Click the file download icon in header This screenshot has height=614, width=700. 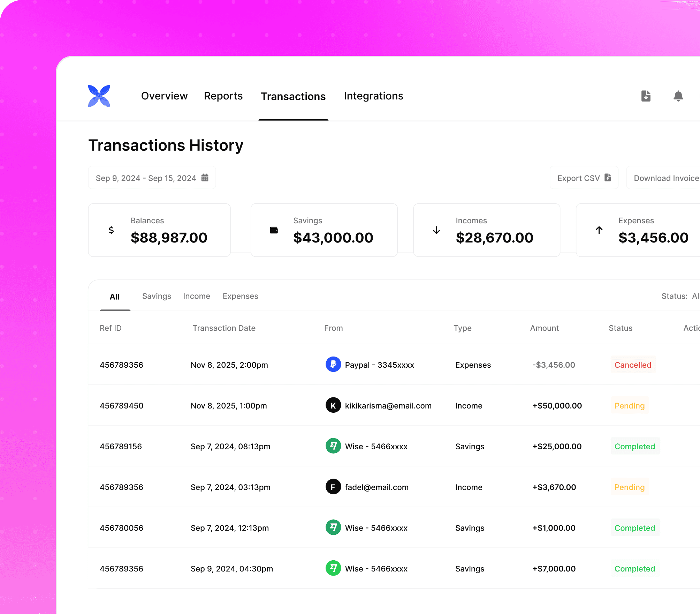pos(646,96)
